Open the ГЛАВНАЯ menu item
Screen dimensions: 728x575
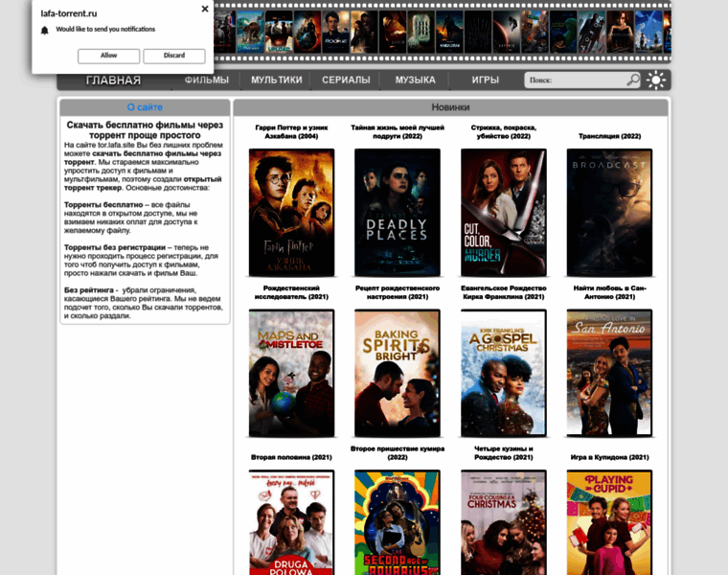(113, 80)
